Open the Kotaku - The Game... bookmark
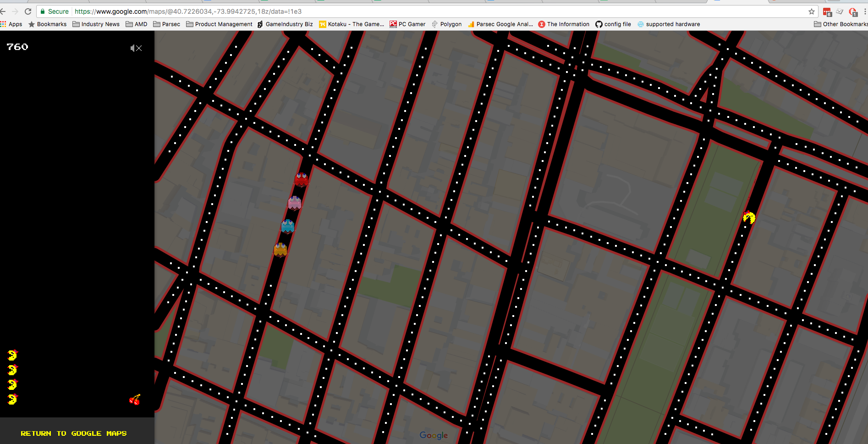The width and height of the screenshot is (868, 444). (x=352, y=24)
